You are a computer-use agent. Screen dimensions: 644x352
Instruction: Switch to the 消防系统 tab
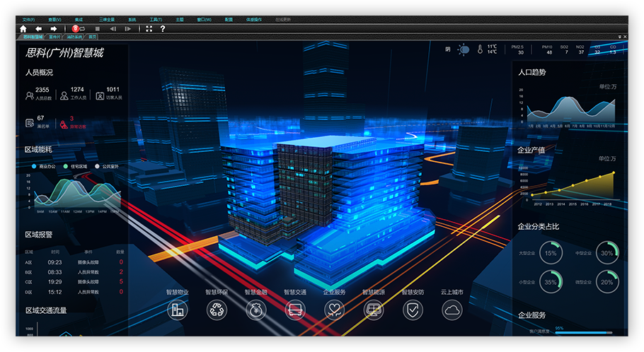coord(74,37)
